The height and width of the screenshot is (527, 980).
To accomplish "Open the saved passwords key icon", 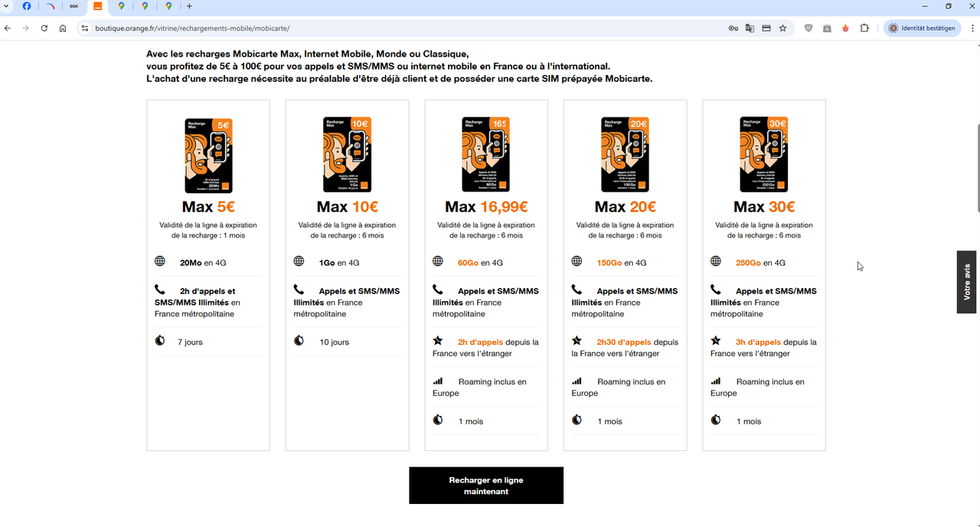I will point(733,28).
